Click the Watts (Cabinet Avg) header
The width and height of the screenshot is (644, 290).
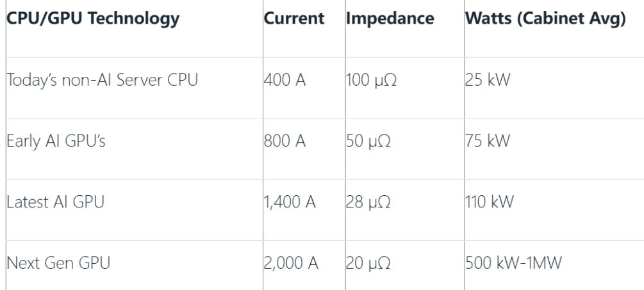545,19
